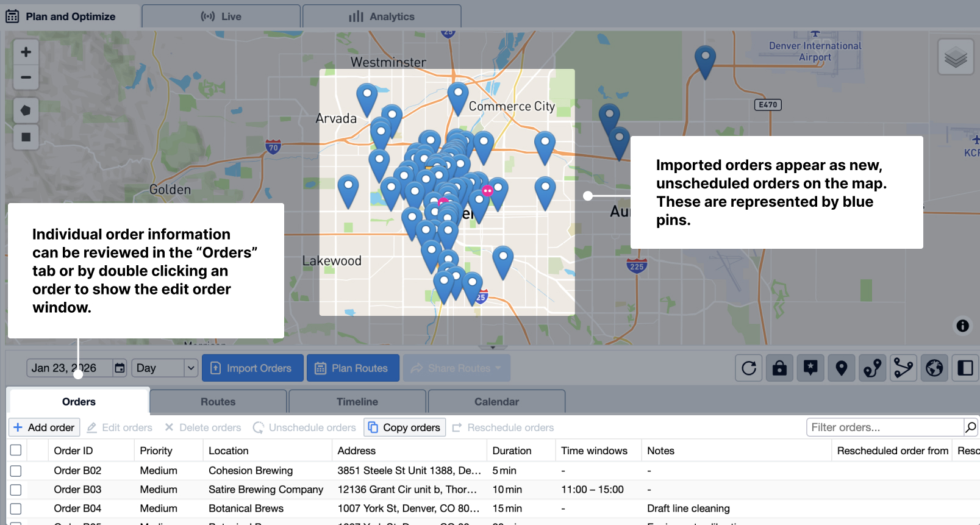Click into the Filter orders search field

884,427
